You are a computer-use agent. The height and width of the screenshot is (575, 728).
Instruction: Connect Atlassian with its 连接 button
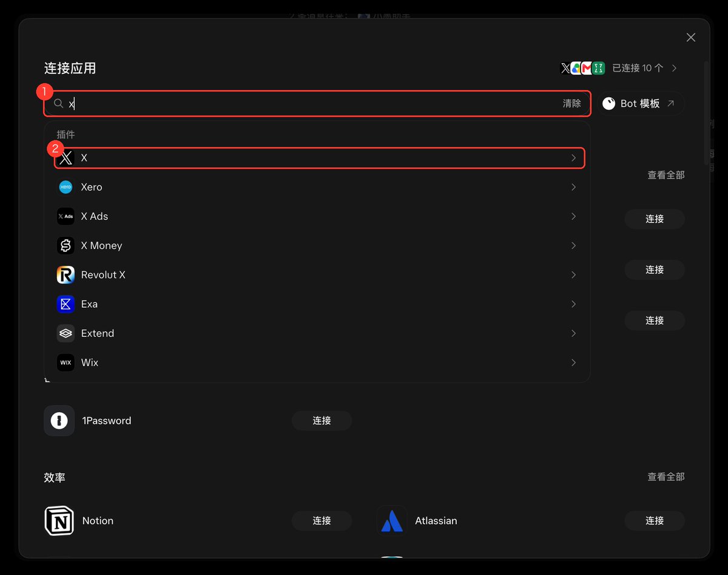[x=655, y=521]
